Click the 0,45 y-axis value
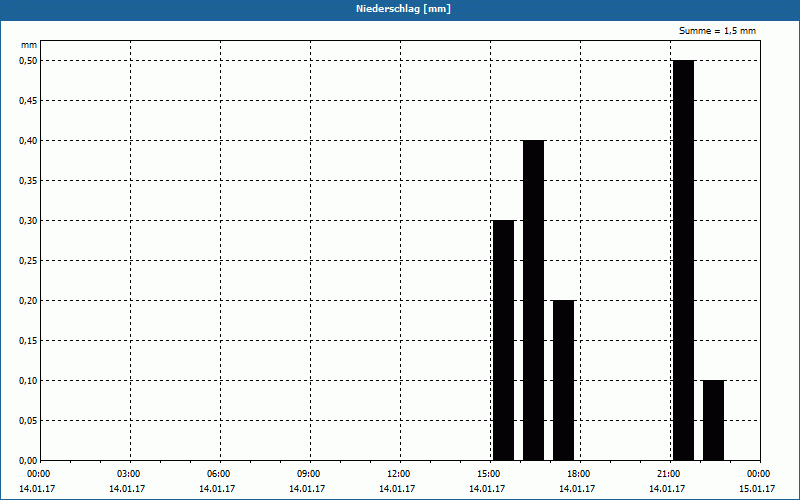 [x=28, y=101]
